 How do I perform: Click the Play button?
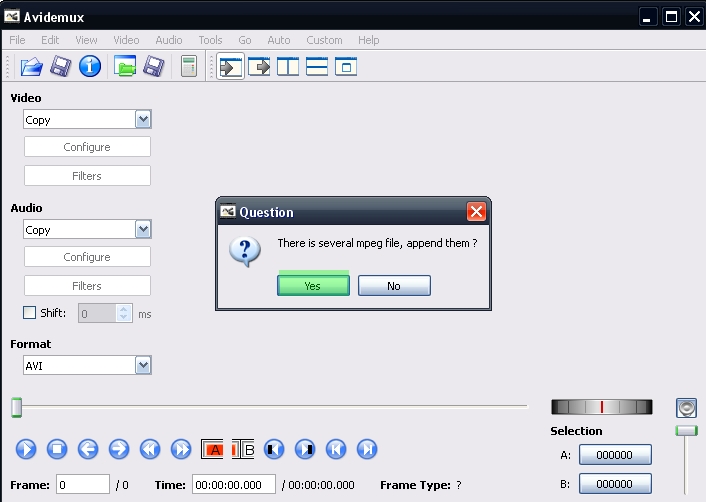(x=26, y=449)
